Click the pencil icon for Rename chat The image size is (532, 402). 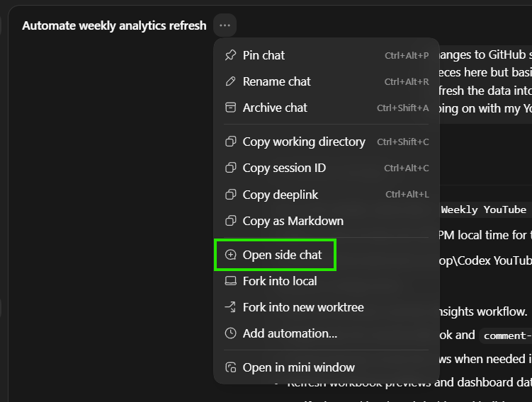[x=231, y=81]
